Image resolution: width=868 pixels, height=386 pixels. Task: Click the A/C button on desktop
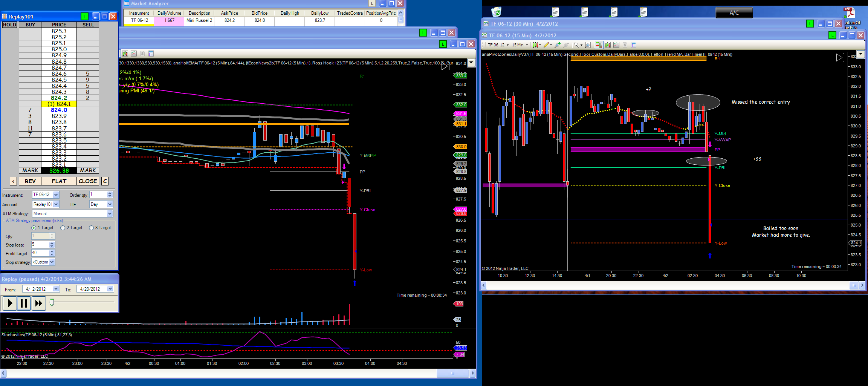pos(734,12)
